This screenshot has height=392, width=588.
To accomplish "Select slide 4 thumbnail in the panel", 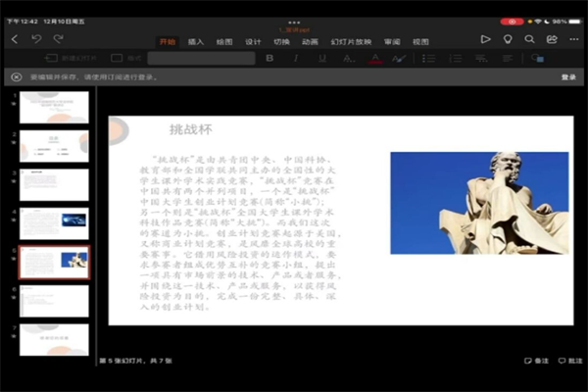I will pyautogui.click(x=54, y=223).
